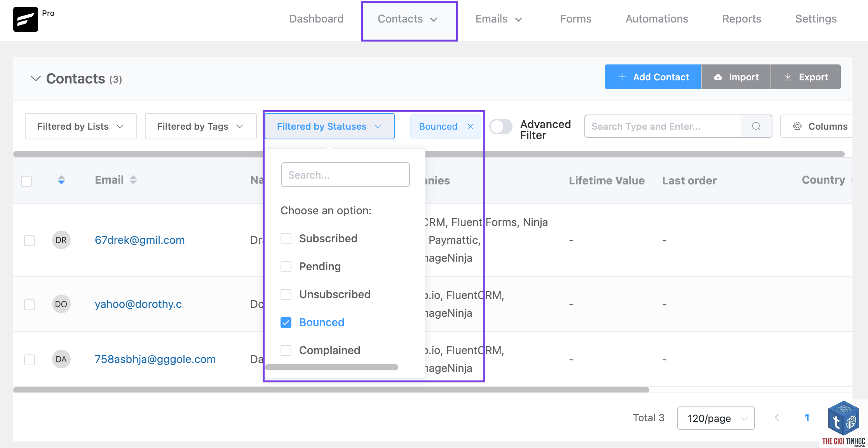
Task: Click the Total 3 text
Action: (x=648, y=418)
